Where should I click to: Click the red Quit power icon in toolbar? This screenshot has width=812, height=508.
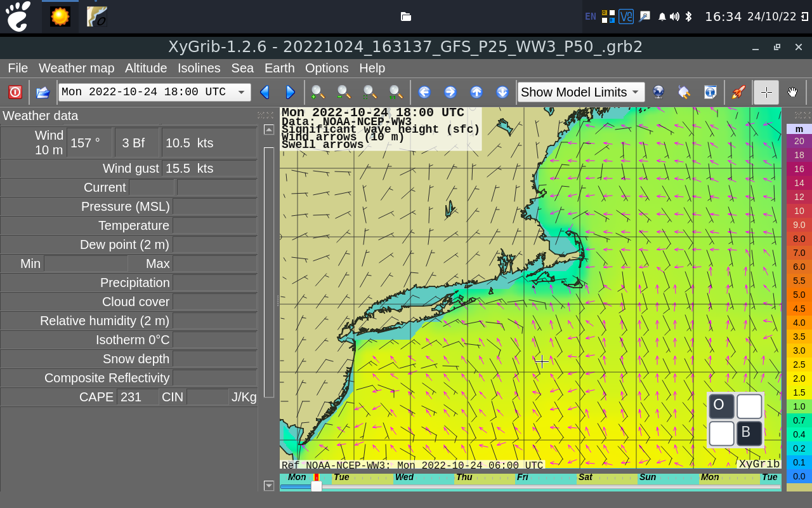click(15, 92)
